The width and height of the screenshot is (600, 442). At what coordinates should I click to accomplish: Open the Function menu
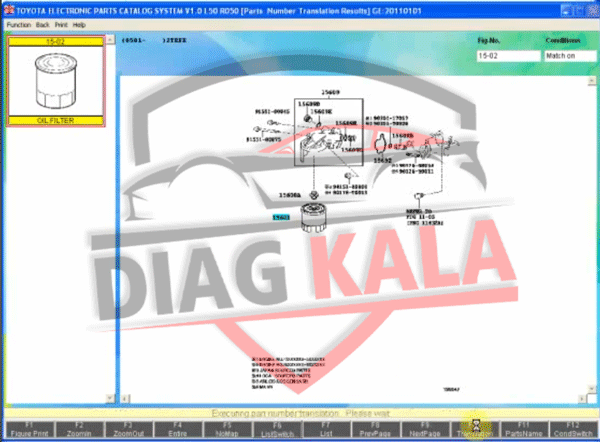18,25
